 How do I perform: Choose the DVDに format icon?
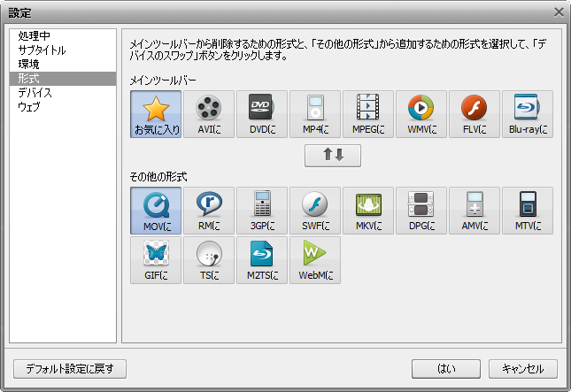tap(262, 114)
